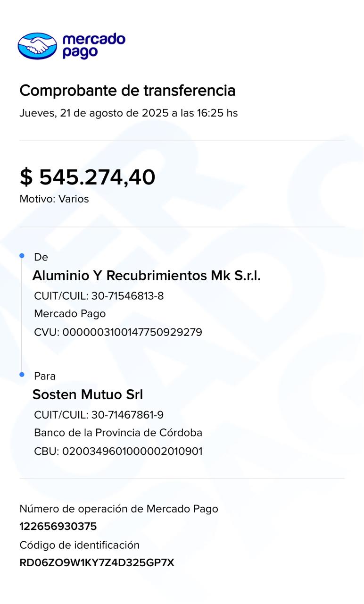The width and height of the screenshot is (364, 604).
Task: Select sender name Aluminio Y Recubrimientos Mk S.r.l.
Action: (x=146, y=276)
